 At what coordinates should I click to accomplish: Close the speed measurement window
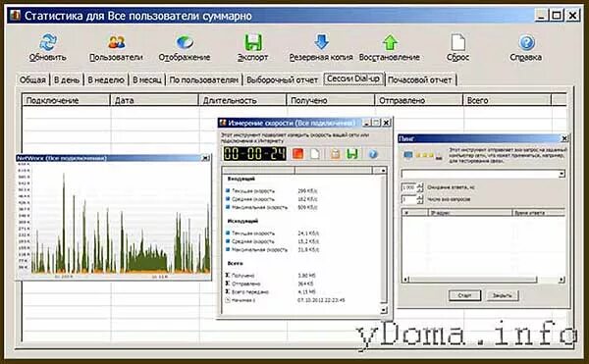(386, 123)
